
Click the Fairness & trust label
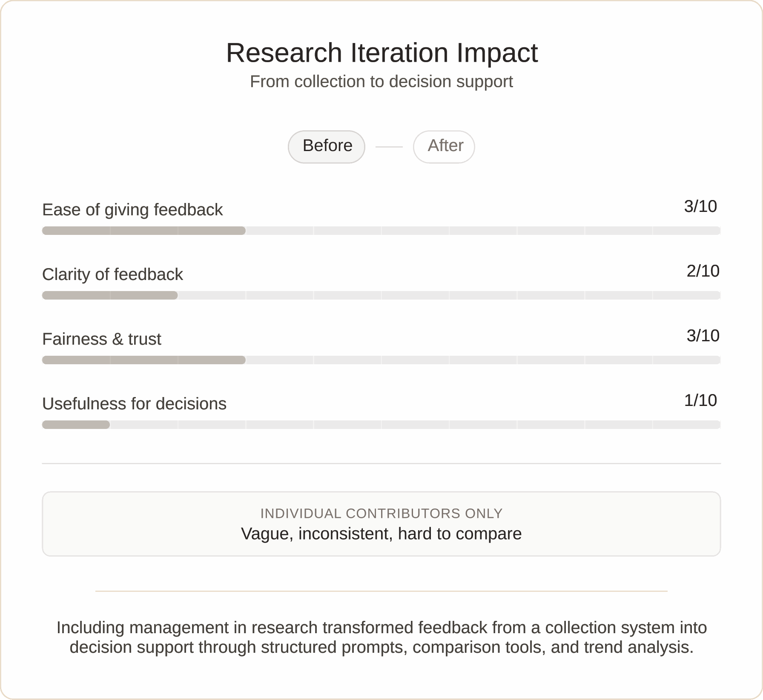[102, 339]
